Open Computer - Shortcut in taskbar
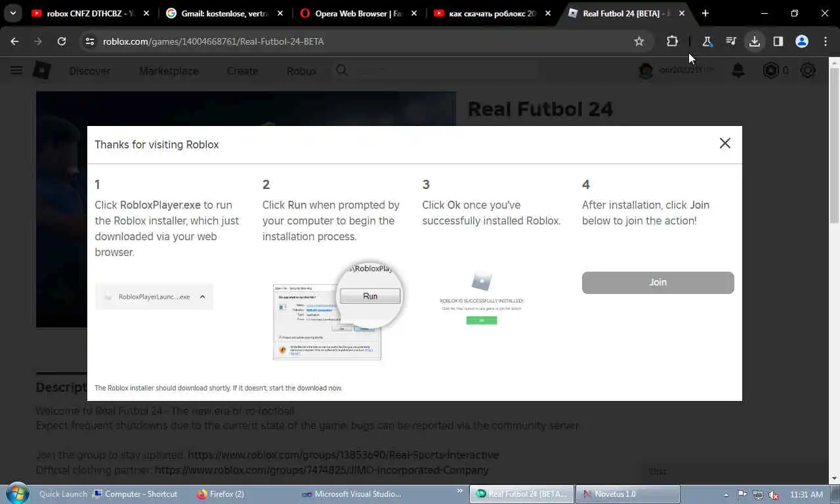840x504 pixels. pyautogui.click(x=135, y=494)
